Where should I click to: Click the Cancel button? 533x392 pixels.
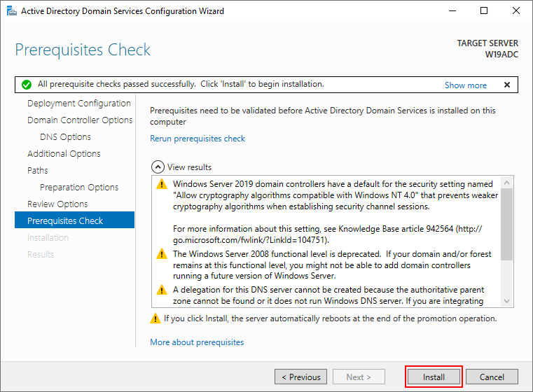pos(492,377)
